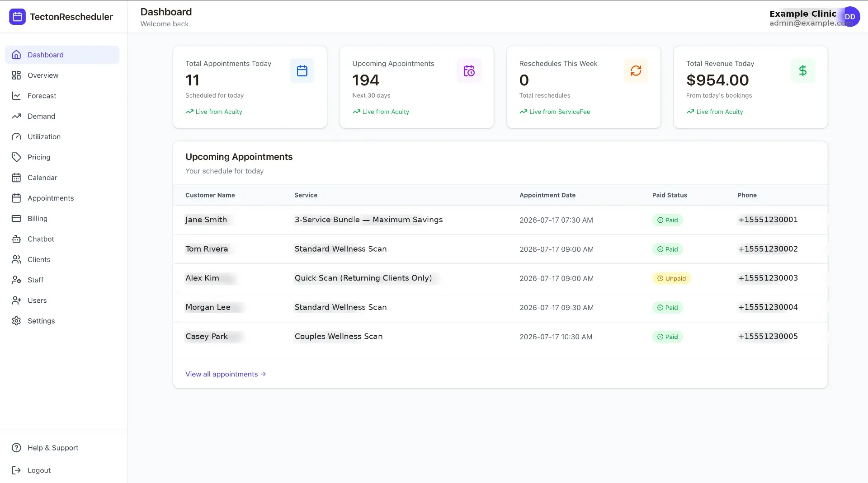Click the Appointments calendar icon in sidebar
Screen dimensions: 868x483
pos(16,198)
